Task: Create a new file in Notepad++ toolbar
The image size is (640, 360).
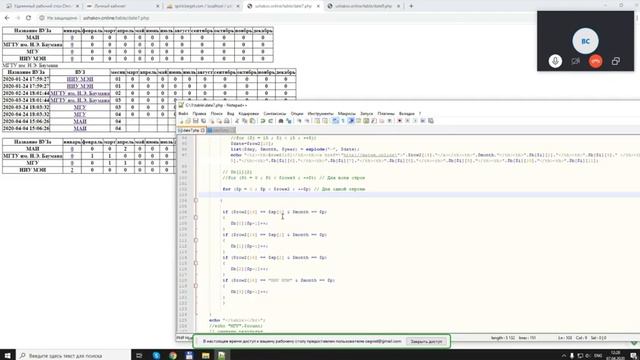Action: (181, 121)
